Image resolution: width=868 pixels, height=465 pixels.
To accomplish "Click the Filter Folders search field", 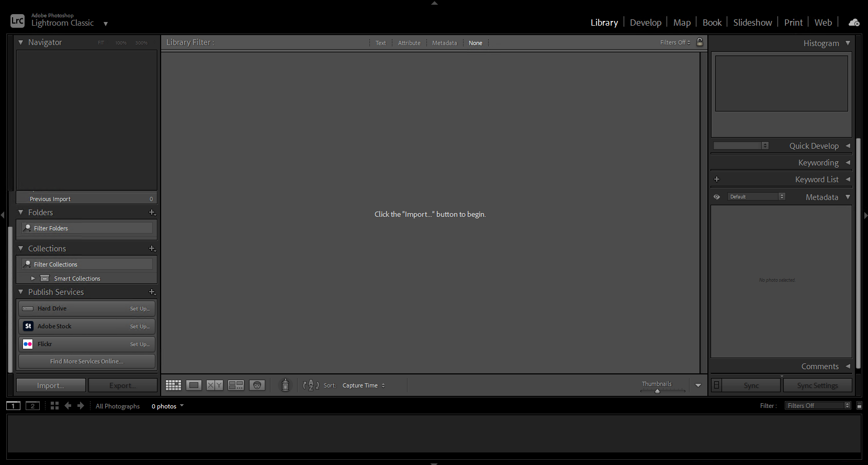I will pos(89,228).
